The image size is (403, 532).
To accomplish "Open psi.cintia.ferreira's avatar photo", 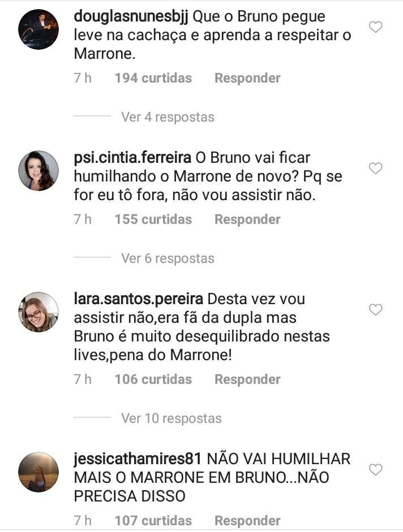I will pos(38,171).
